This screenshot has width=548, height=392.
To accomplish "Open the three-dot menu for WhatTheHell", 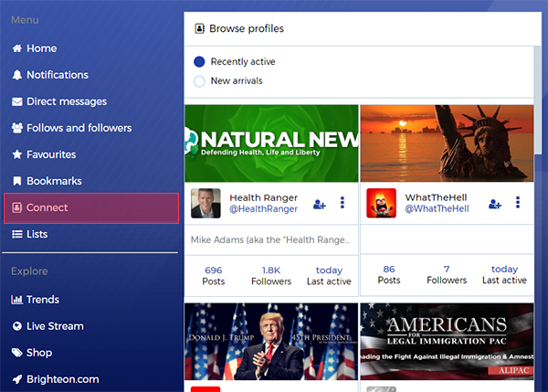I will (x=518, y=203).
